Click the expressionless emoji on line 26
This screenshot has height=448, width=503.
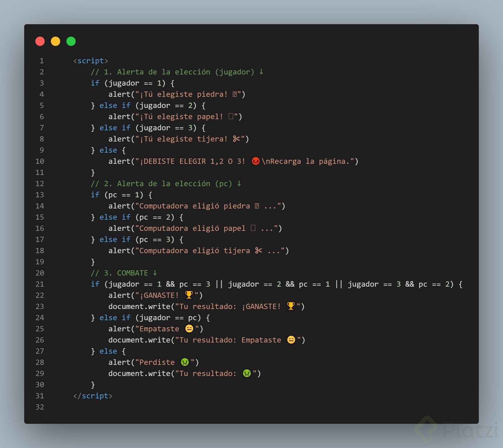coord(291,340)
